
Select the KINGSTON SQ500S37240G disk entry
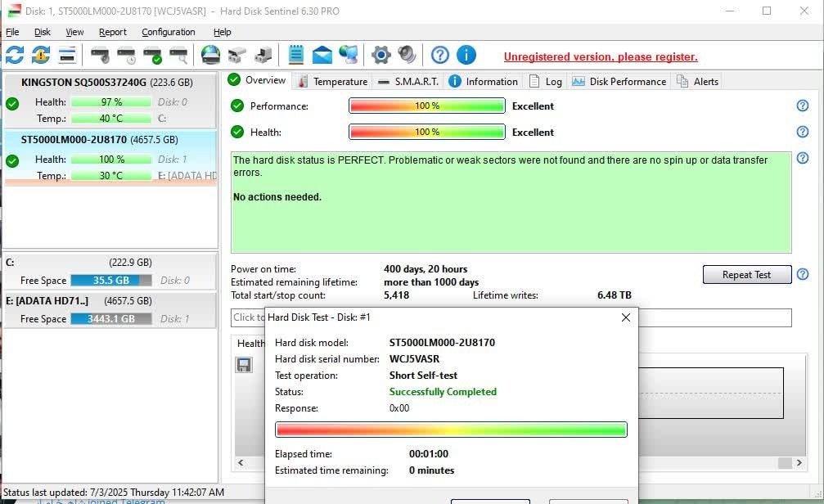pos(110,101)
